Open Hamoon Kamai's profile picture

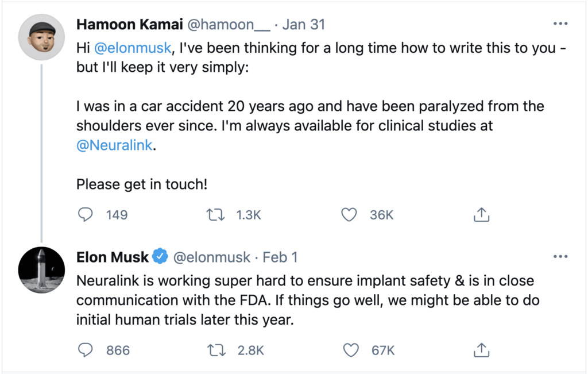pos(41,37)
